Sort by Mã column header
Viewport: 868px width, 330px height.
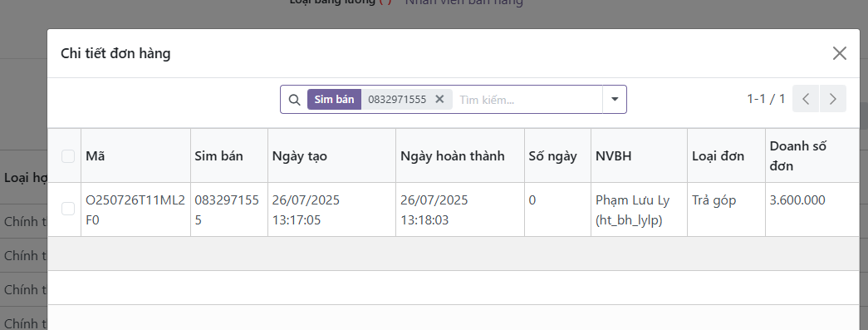(135, 156)
